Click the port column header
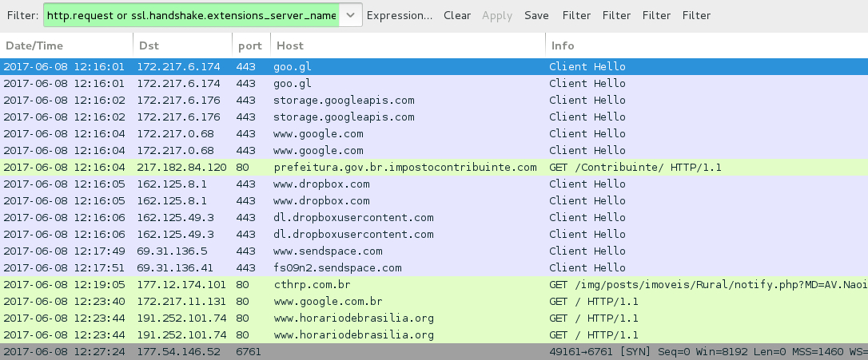The height and width of the screenshot is (360, 868). click(251, 45)
